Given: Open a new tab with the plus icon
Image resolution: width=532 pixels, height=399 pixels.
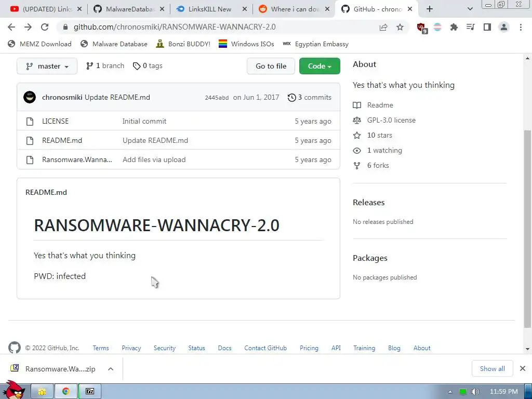Looking at the screenshot, I should tap(430, 9).
